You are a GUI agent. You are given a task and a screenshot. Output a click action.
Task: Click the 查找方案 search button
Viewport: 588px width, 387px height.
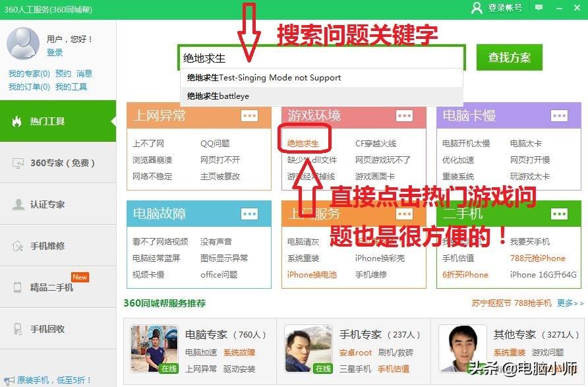point(510,57)
